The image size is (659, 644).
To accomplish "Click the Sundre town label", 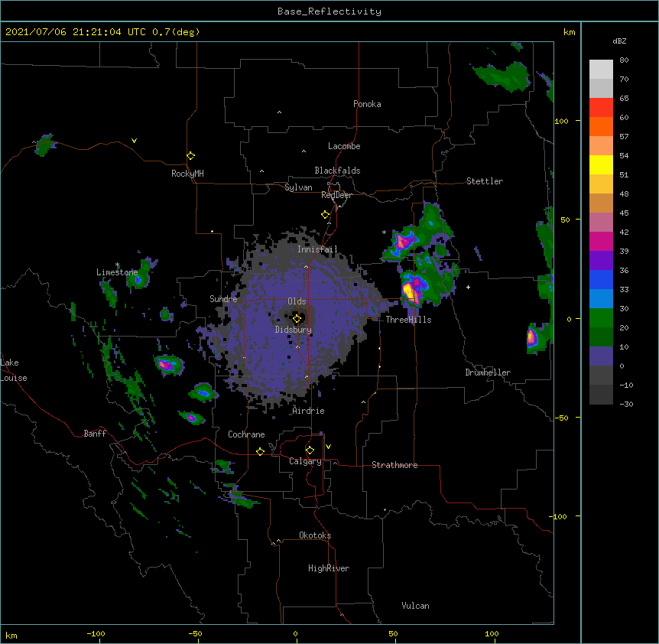I will 223,299.
